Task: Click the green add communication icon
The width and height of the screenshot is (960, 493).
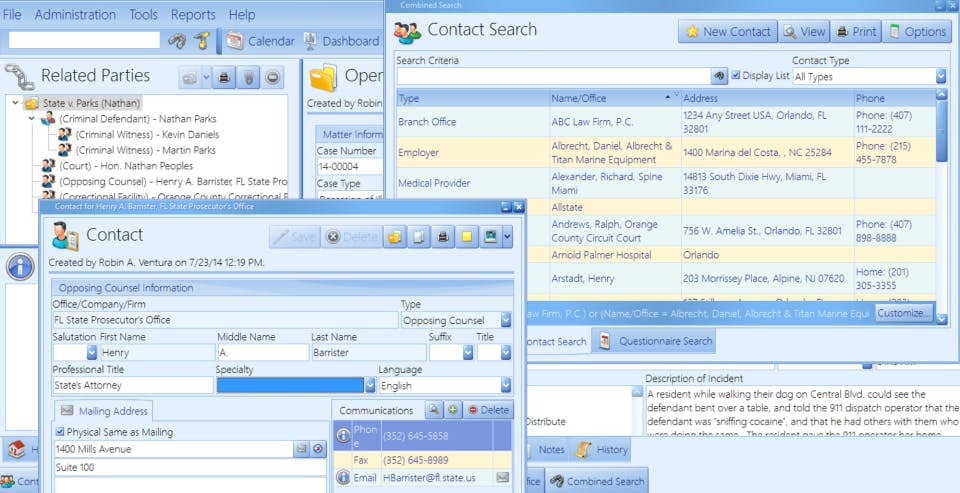Action: (x=452, y=410)
